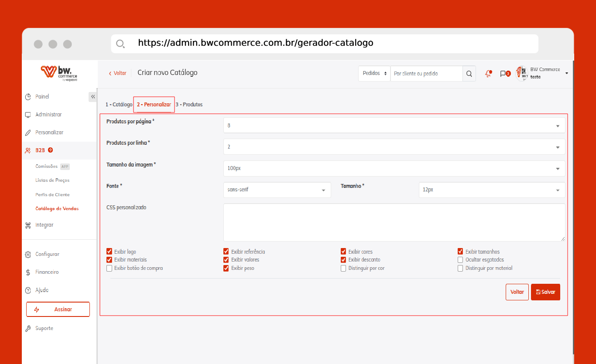Open Perfis de Cliente submenu item
This screenshot has width=596, height=364.
pos(52,195)
